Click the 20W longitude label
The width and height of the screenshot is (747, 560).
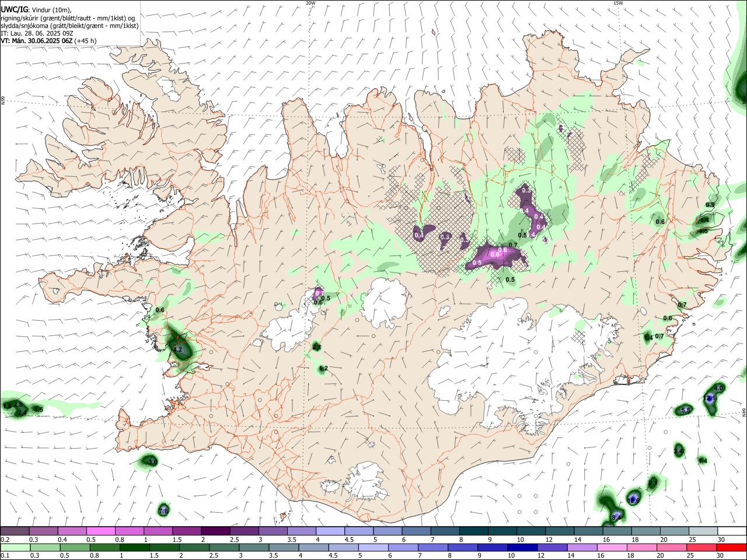pos(310,3)
